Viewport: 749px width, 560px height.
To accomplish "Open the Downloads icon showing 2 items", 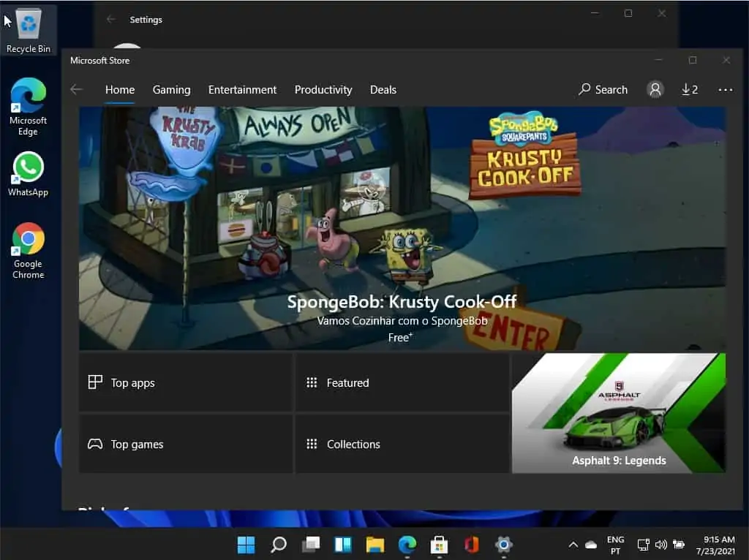I will 688,89.
